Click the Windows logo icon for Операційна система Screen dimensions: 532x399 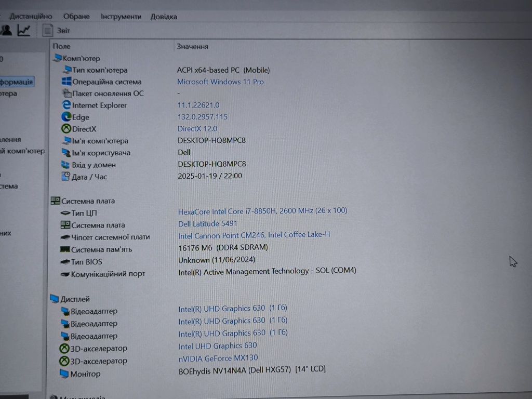pos(66,81)
